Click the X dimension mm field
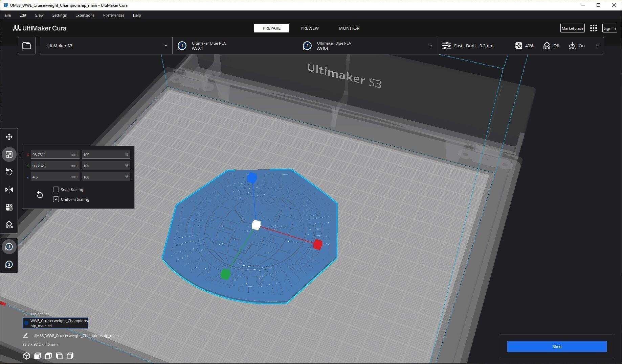This screenshot has width=622, height=364. (55, 154)
